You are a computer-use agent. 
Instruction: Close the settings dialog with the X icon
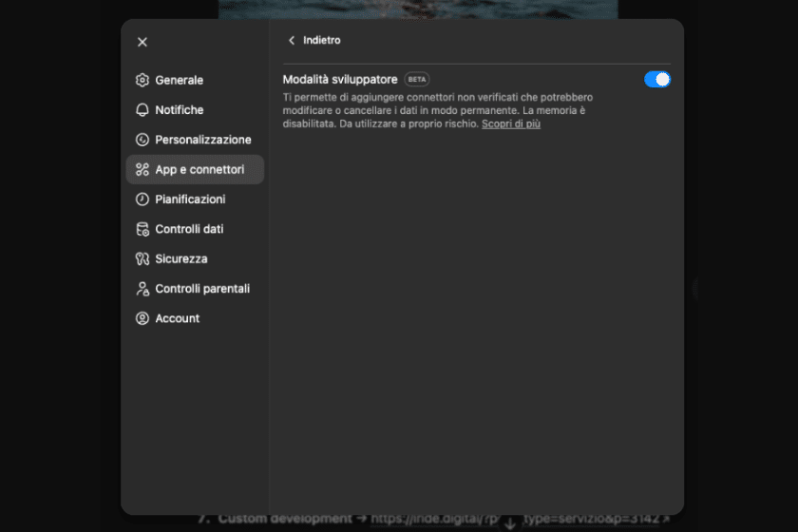(x=142, y=42)
